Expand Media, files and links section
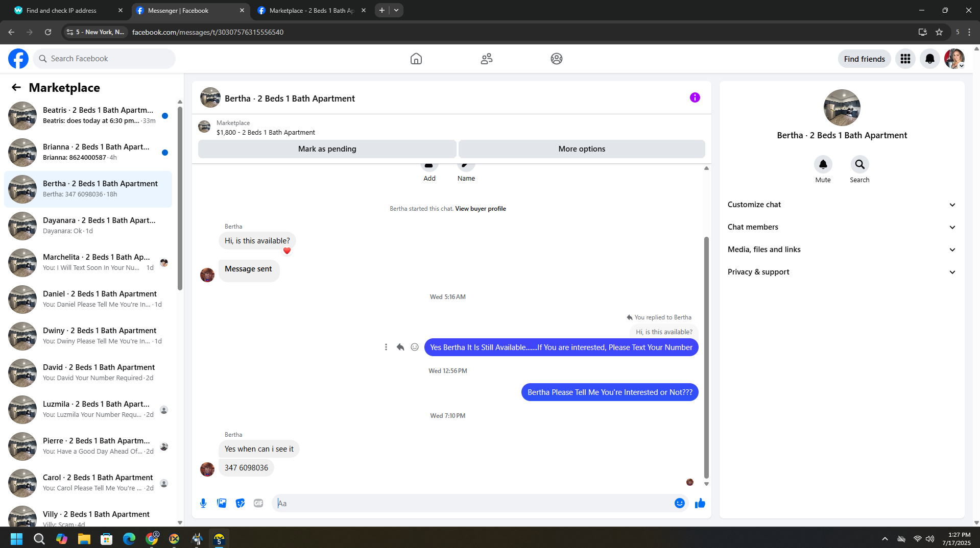This screenshot has height=548, width=980. 842,250
